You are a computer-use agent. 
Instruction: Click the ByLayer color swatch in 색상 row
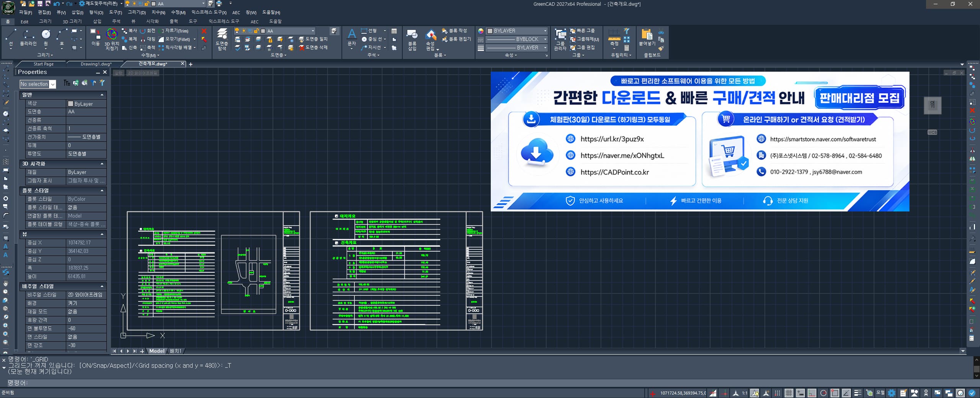tap(70, 104)
